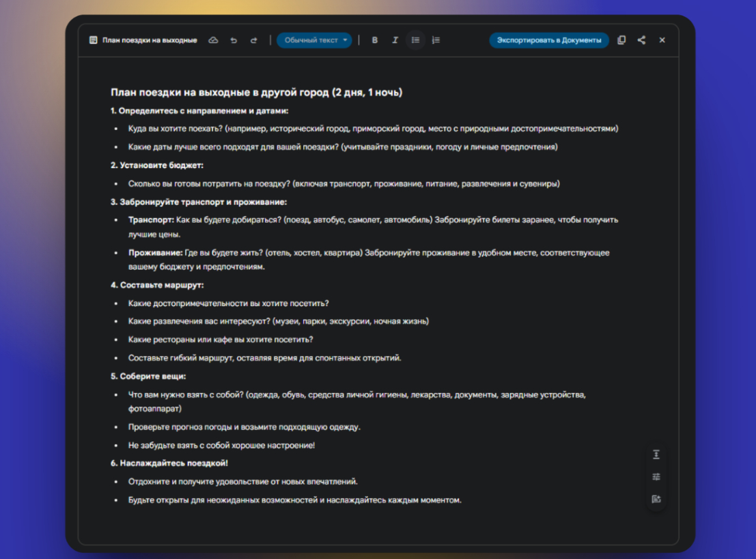Click heading 6. Наслаждайтесь поездкой!
This screenshot has width=756, height=559.
169,463
